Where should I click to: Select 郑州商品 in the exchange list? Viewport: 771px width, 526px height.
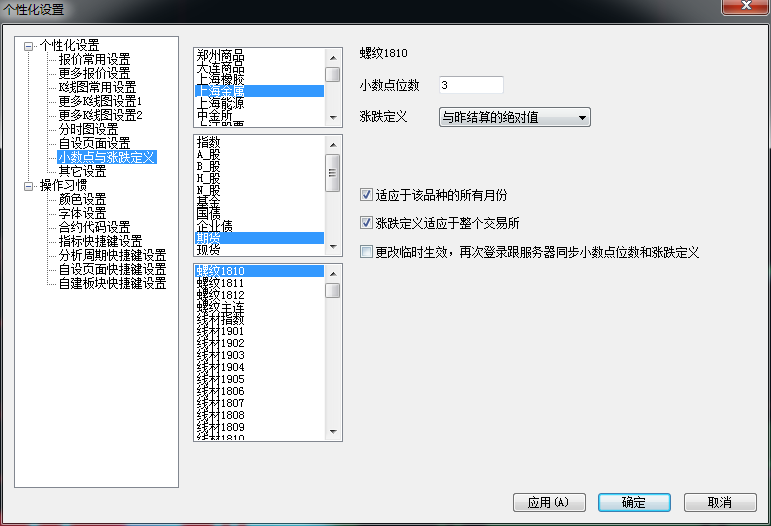point(220,55)
